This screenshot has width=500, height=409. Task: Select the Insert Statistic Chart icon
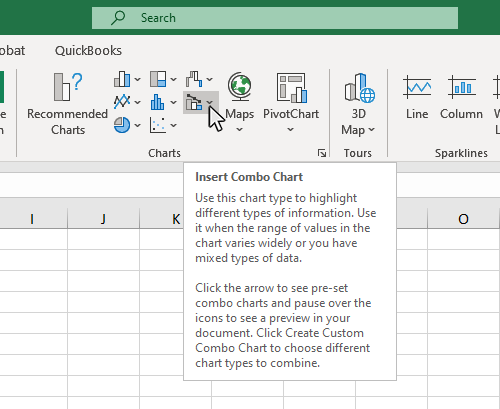[158, 102]
